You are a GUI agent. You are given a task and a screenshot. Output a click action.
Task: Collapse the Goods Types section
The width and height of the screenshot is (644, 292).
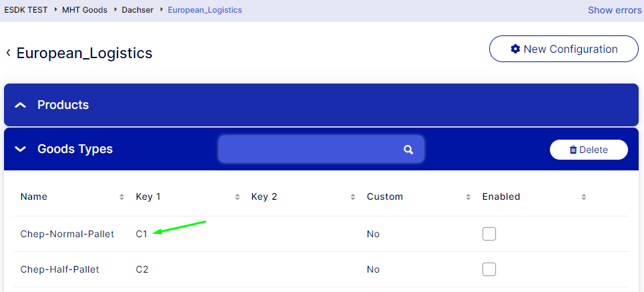[x=21, y=149]
